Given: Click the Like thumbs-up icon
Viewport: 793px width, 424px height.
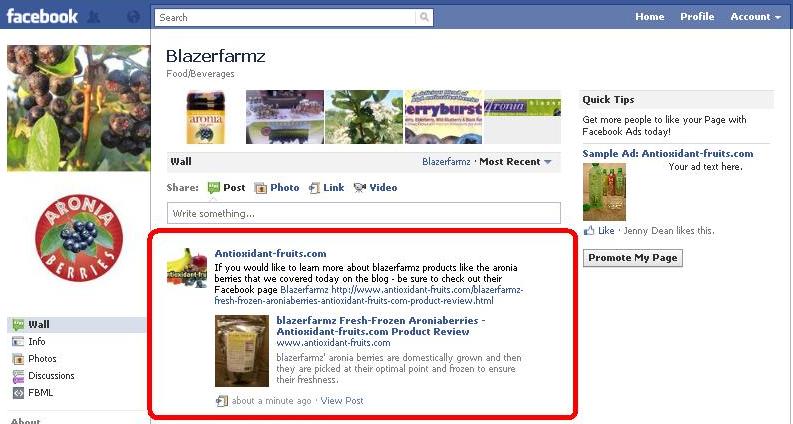Looking at the screenshot, I should 589,231.
